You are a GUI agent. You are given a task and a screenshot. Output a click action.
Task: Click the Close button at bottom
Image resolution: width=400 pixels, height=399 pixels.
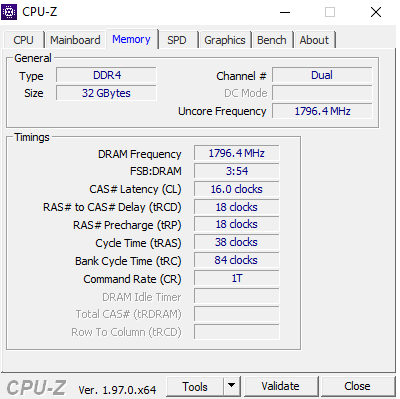pyautogui.click(x=357, y=386)
